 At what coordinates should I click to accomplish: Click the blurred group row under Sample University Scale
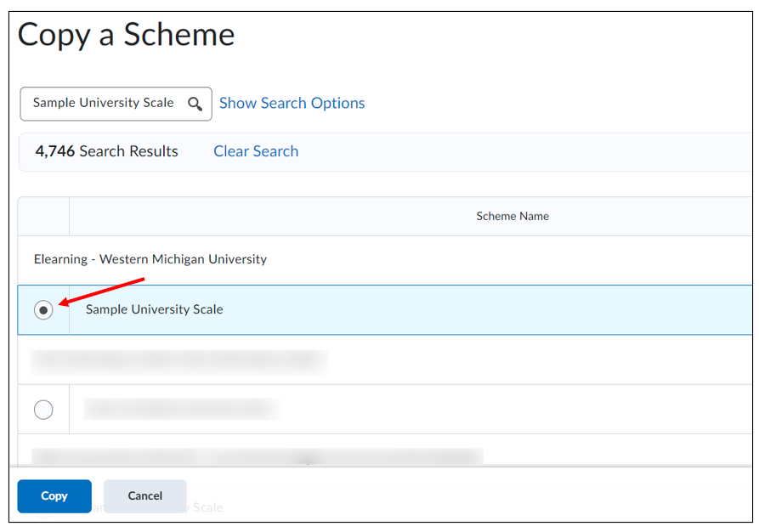pos(178,361)
